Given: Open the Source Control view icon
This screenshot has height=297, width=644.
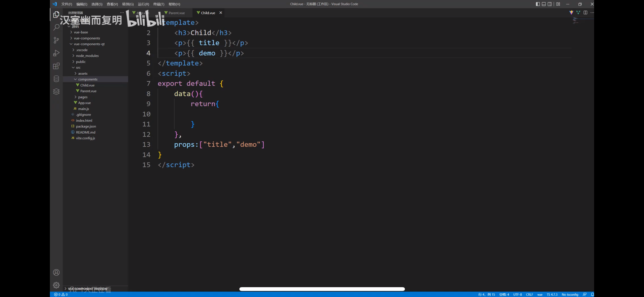Looking at the screenshot, I should 56,40.
